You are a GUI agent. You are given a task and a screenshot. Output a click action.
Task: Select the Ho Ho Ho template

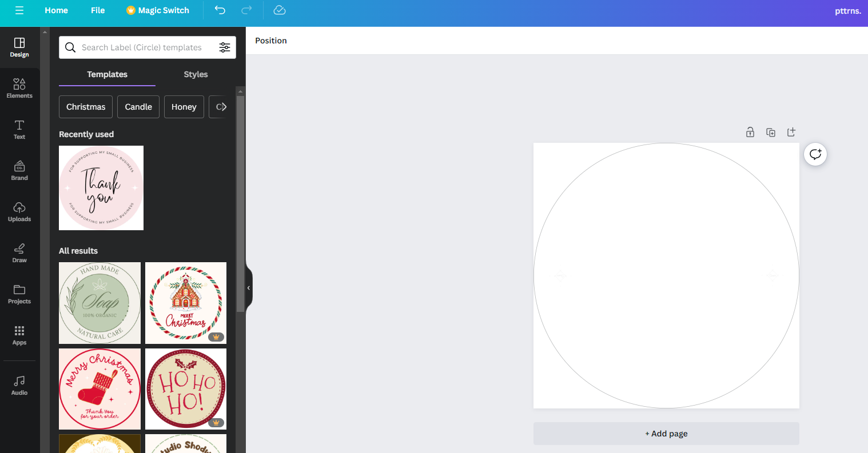tap(186, 389)
